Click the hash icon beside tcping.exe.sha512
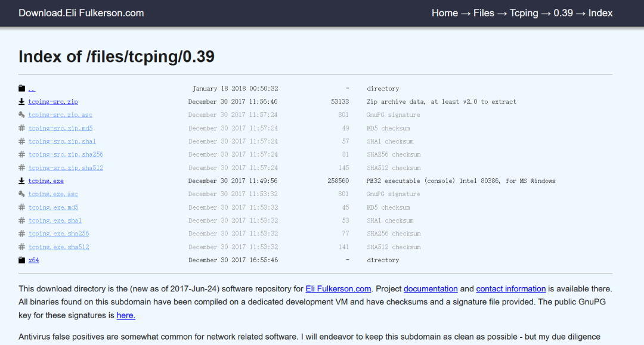Screen dimensions: 644x345 click(x=22, y=247)
